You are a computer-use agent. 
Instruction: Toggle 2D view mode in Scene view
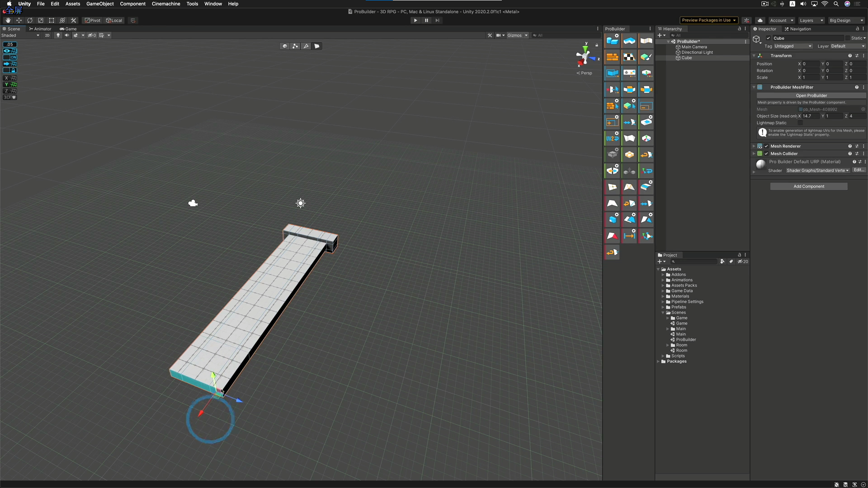point(47,35)
